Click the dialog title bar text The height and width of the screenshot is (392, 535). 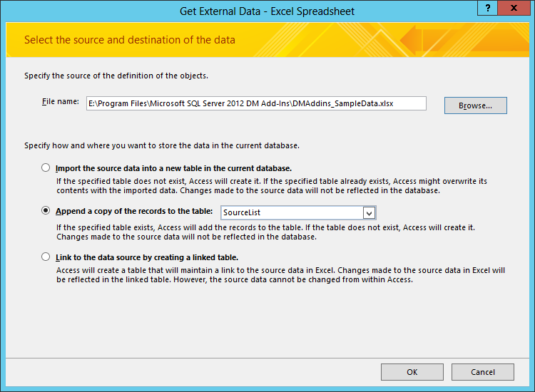point(267,11)
